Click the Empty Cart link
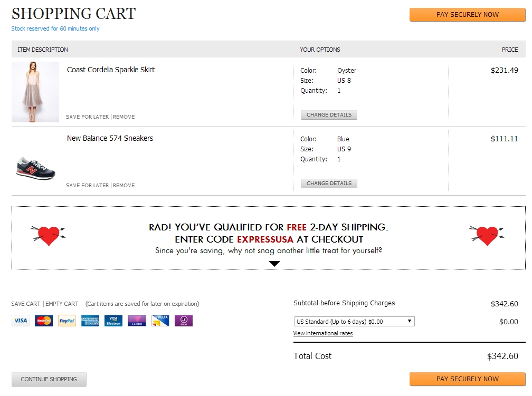The height and width of the screenshot is (396, 532). tap(62, 304)
